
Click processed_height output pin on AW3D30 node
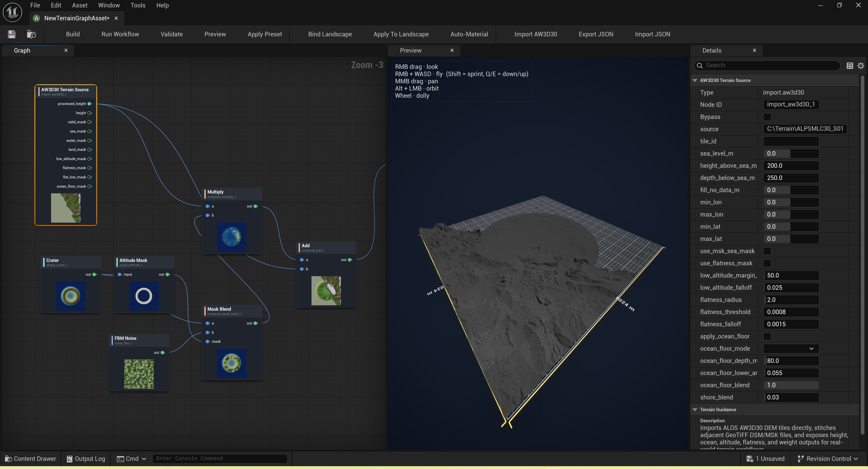pos(90,104)
